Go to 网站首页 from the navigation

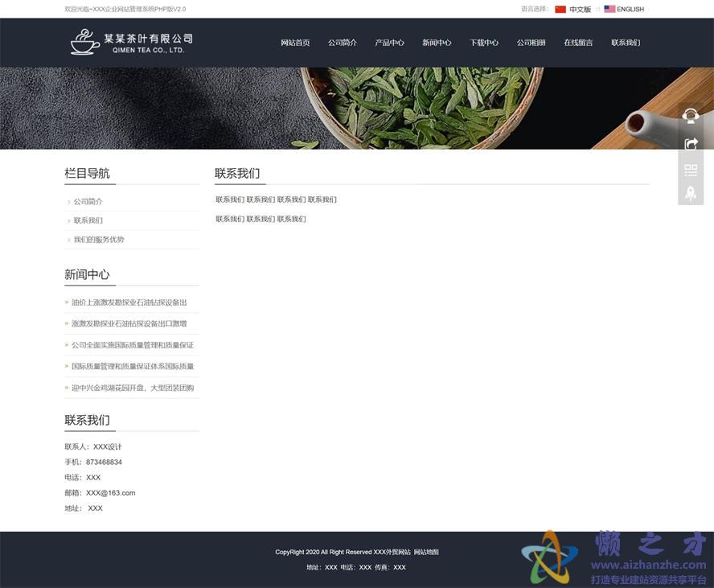295,43
